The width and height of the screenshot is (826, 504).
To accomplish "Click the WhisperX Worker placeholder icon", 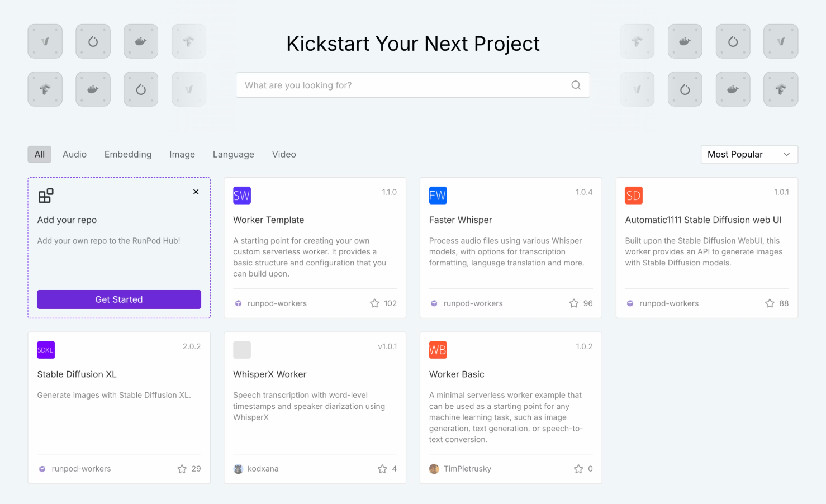I will 242,350.
